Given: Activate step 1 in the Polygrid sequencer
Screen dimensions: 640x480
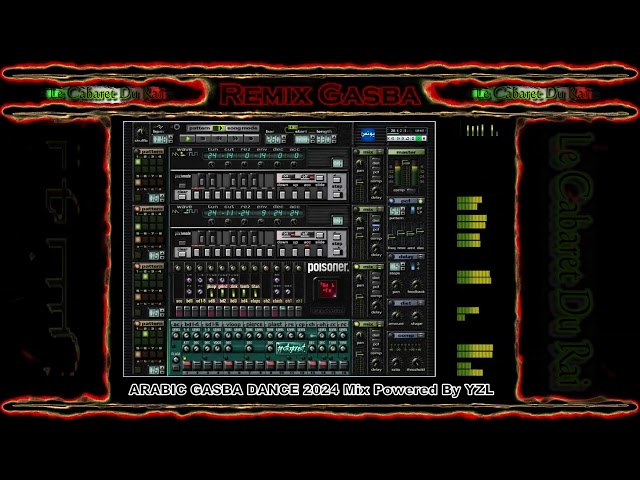Looking at the screenshot, I should tap(187, 364).
